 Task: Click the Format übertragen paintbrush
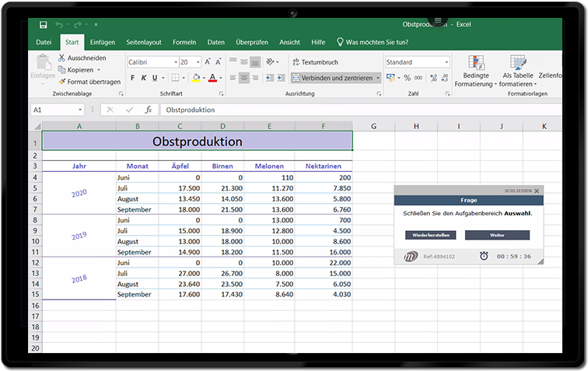(x=61, y=81)
